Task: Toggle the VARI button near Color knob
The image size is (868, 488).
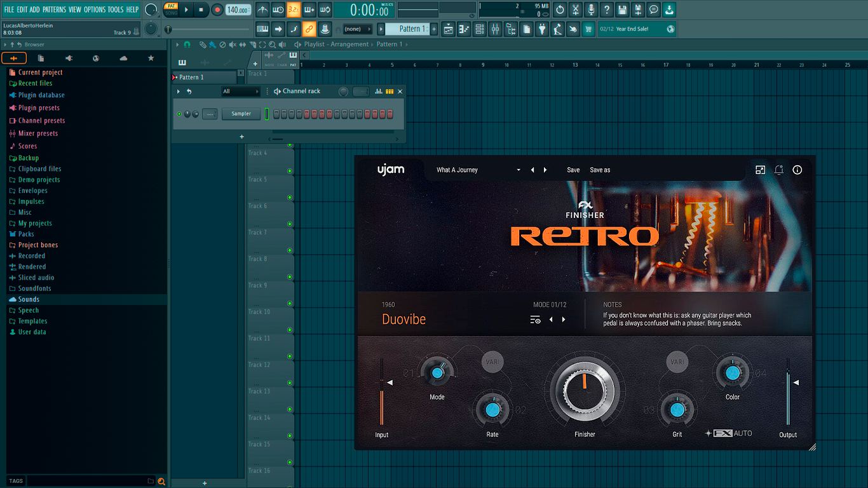Action: coord(677,362)
